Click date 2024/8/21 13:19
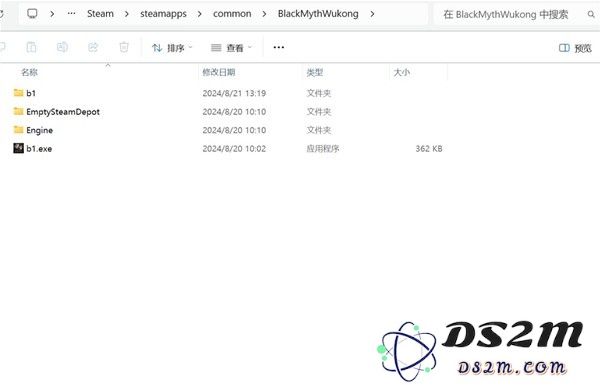The width and height of the screenshot is (600, 385). pyautogui.click(x=234, y=93)
